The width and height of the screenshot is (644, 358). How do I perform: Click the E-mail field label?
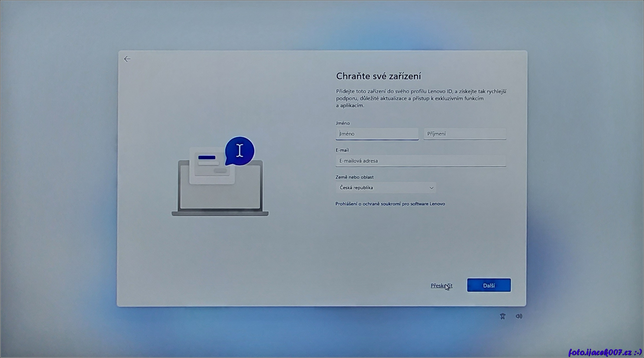click(342, 150)
